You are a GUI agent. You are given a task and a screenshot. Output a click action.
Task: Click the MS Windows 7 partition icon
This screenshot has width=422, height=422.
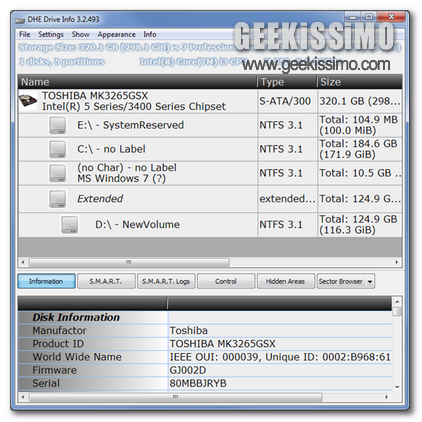(x=58, y=173)
